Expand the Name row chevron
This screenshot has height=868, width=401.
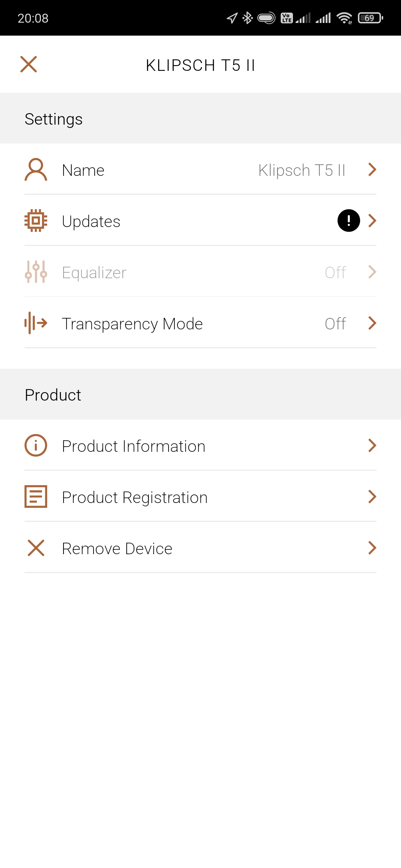click(x=372, y=170)
